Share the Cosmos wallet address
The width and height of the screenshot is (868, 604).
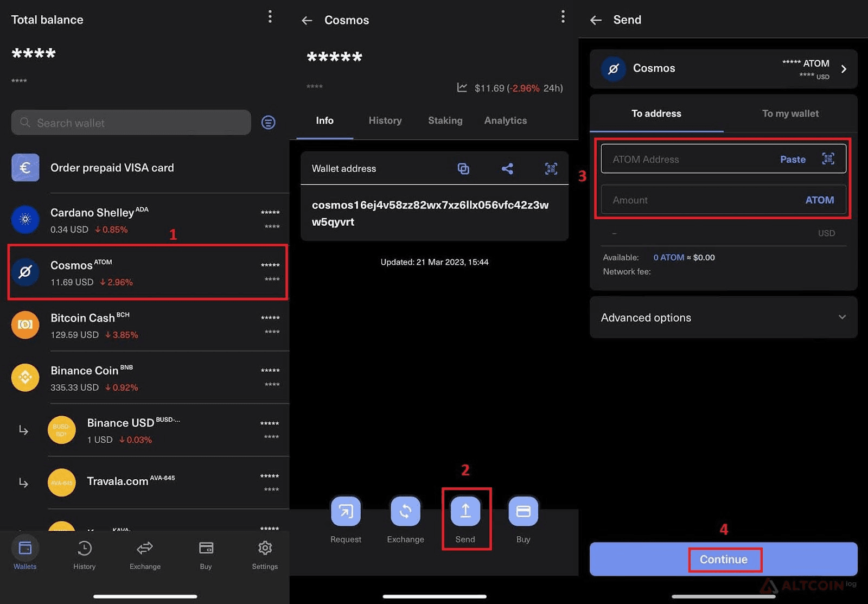[x=507, y=169]
